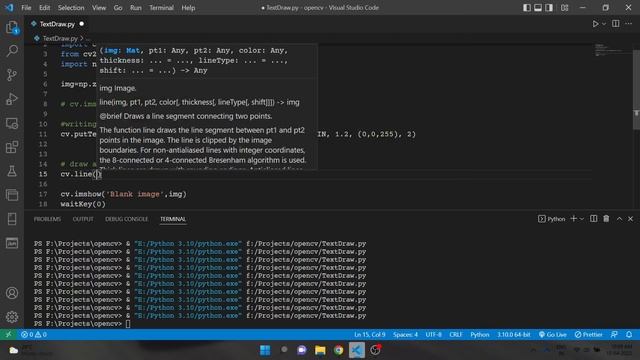Open the Terminal menu

[x=161, y=8]
